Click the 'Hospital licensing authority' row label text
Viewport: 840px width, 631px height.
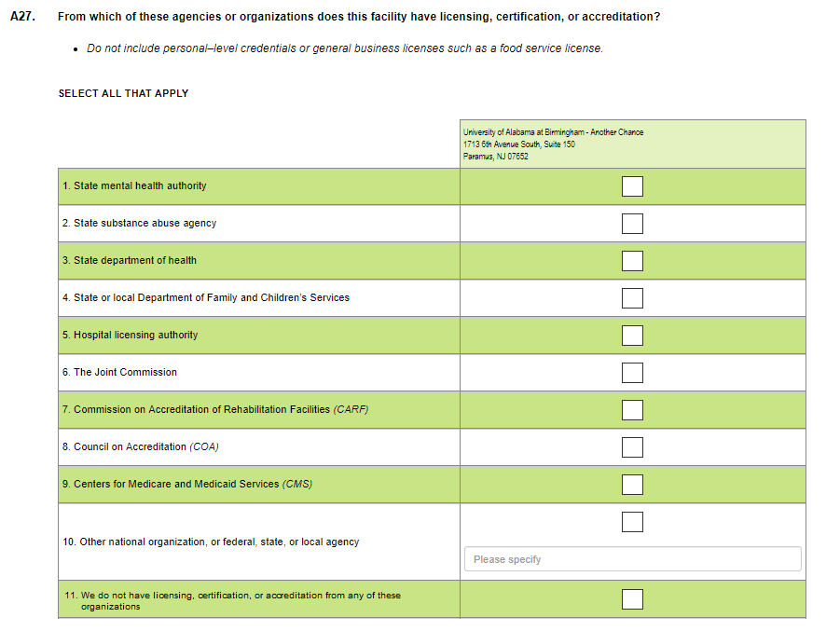coord(131,335)
